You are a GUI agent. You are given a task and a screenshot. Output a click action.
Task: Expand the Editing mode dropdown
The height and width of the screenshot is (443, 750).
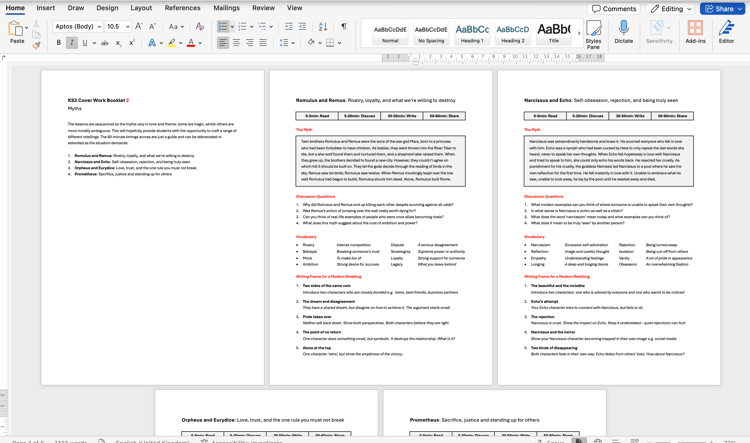point(670,8)
